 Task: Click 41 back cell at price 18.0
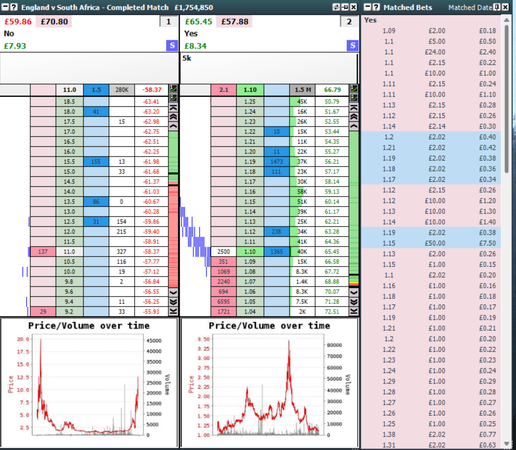(x=96, y=112)
